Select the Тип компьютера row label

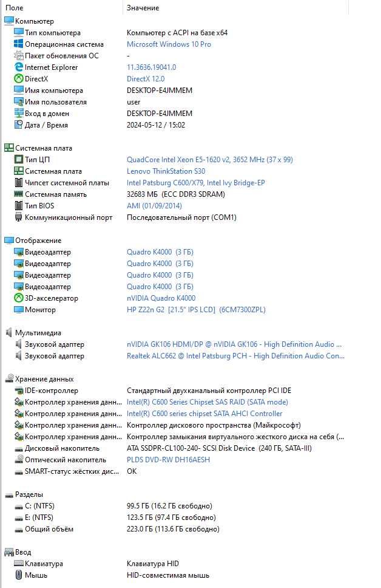[53, 33]
